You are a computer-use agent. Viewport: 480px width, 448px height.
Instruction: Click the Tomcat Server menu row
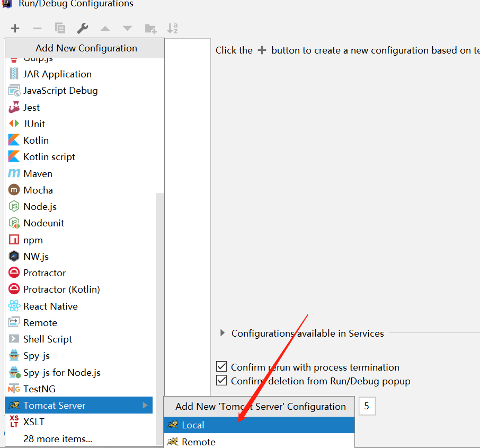click(x=79, y=406)
